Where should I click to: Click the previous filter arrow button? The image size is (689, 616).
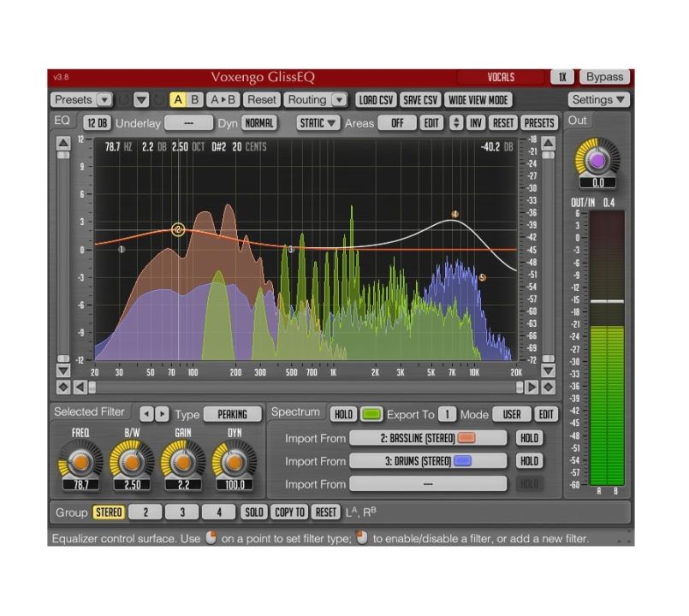click(146, 414)
